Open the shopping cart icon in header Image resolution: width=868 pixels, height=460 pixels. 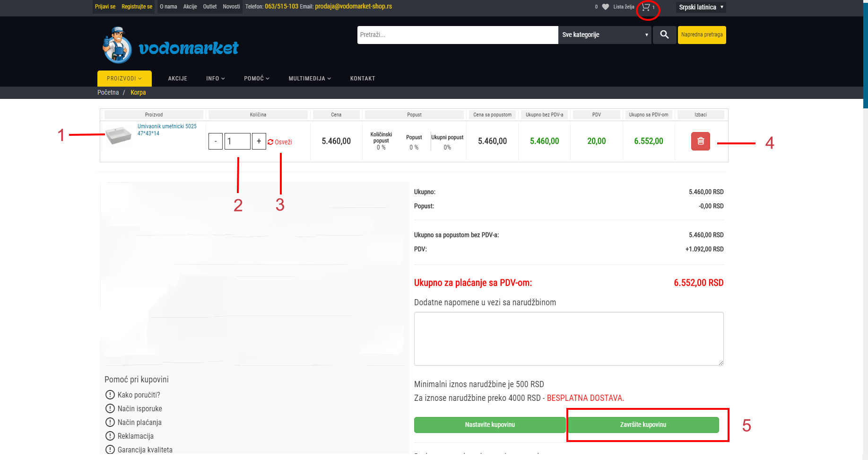[x=646, y=7]
